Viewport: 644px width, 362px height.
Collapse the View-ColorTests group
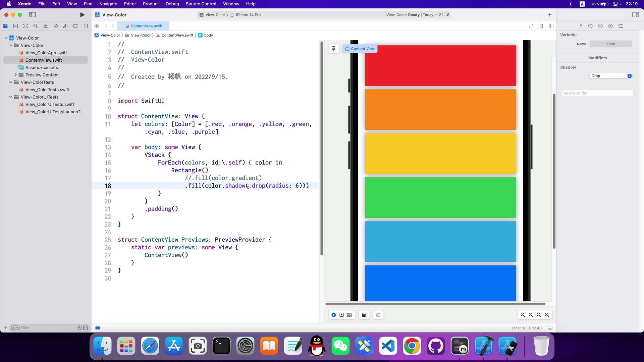point(11,82)
